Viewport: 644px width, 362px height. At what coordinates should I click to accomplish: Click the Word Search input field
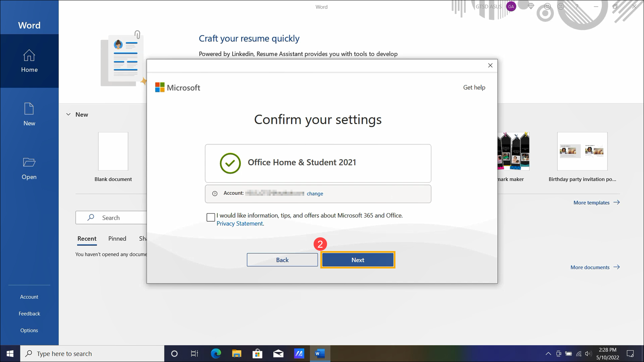(111, 218)
